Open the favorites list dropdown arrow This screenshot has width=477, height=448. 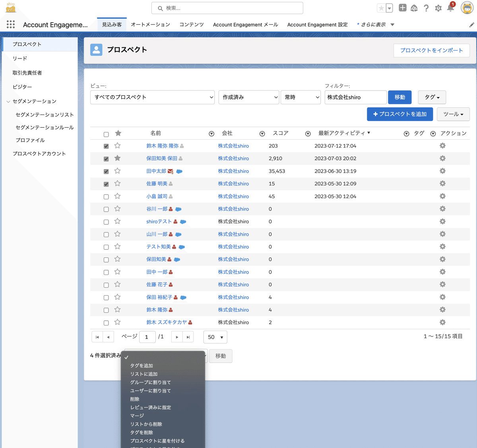(390, 8)
